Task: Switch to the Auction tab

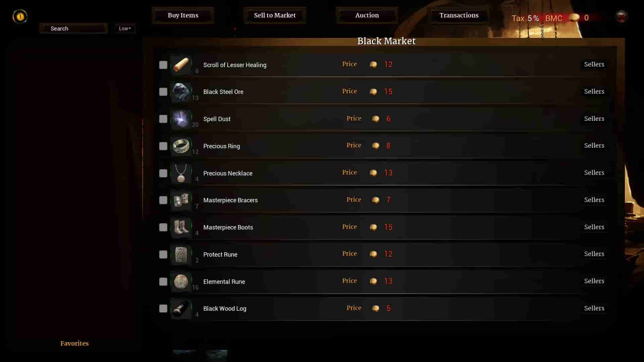Action: pyautogui.click(x=367, y=15)
